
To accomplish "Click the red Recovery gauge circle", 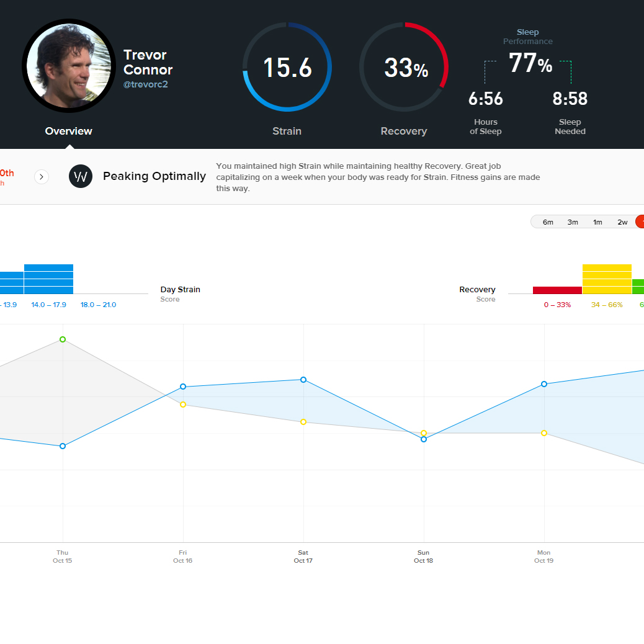I will [x=404, y=67].
